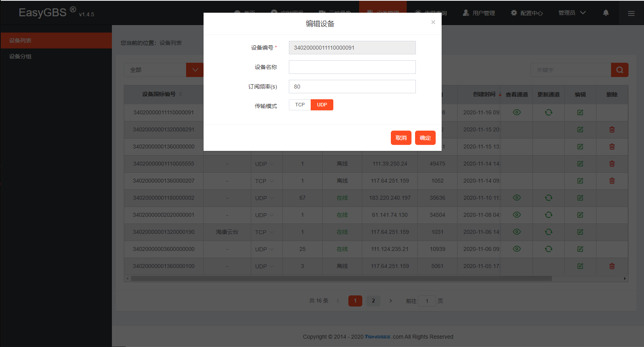Open the 全部 filter dropdown arrow
This screenshot has height=347, width=644.
(195, 70)
